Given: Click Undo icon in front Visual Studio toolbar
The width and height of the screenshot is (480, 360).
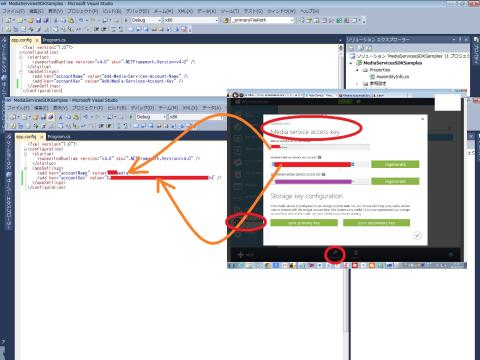Looking at the screenshot, I should (x=86, y=117).
